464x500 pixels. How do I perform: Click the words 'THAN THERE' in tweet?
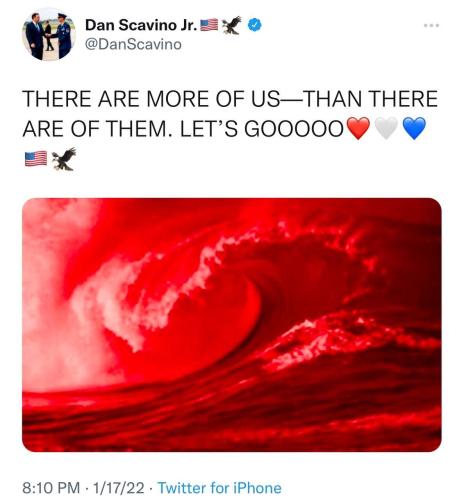click(371, 99)
